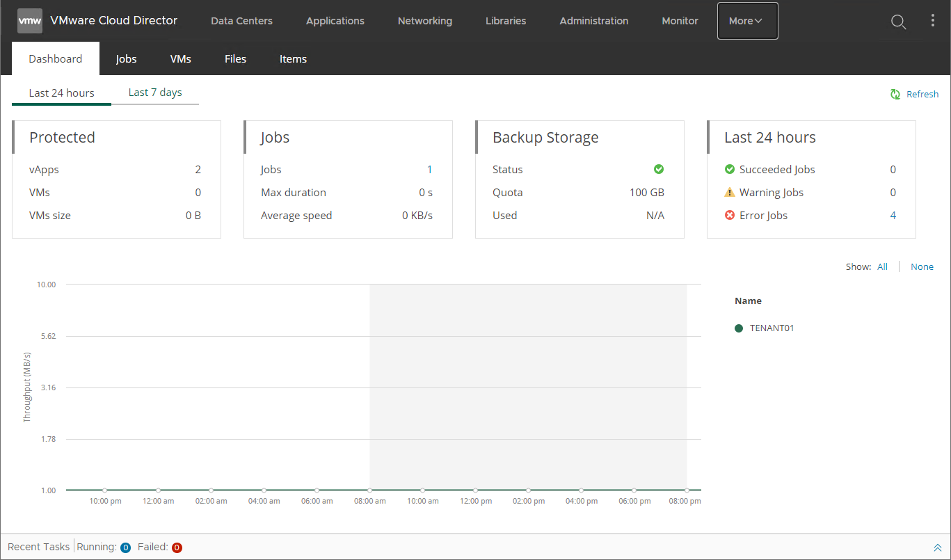Open the search magnifier icon
Screen dimensions: 951x560
click(x=898, y=22)
